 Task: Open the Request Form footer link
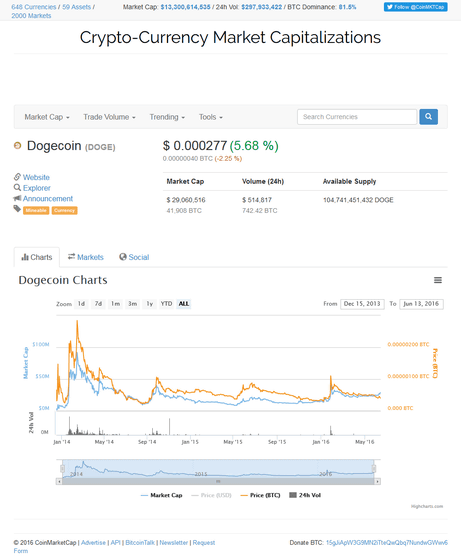pyautogui.click(x=204, y=542)
